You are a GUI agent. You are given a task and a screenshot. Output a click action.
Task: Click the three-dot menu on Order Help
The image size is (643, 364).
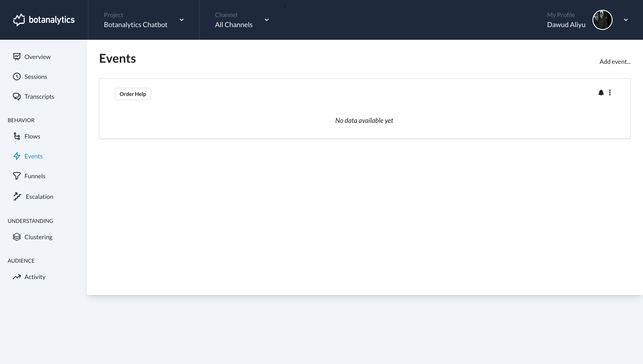(x=610, y=93)
